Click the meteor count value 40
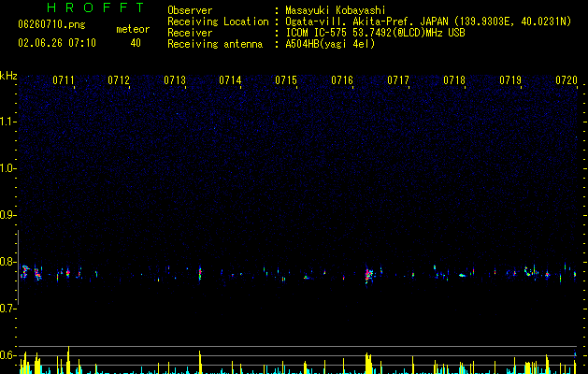This screenshot has width=588, height=374. [x=136, y=43]
